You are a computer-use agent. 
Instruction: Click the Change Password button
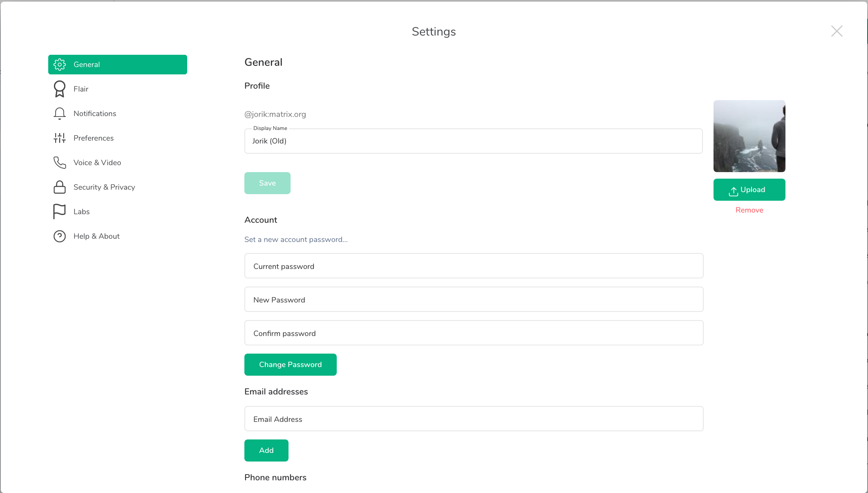[x=290, y=365]
